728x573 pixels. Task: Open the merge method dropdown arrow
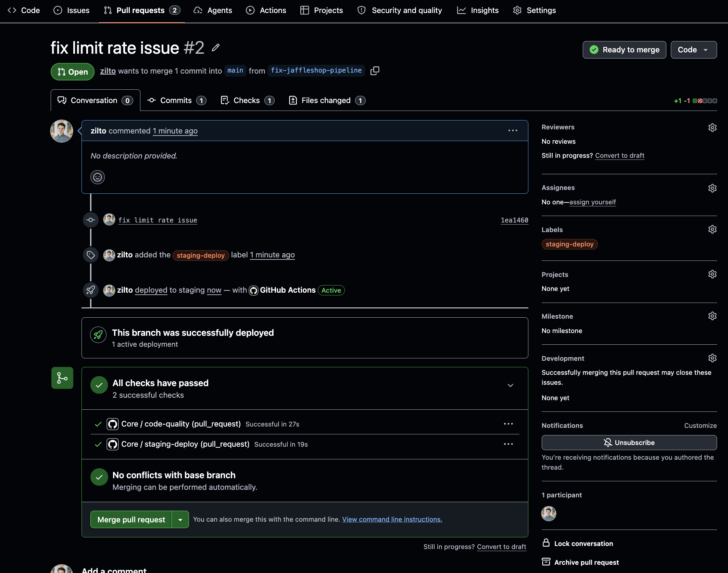(180, 520)
